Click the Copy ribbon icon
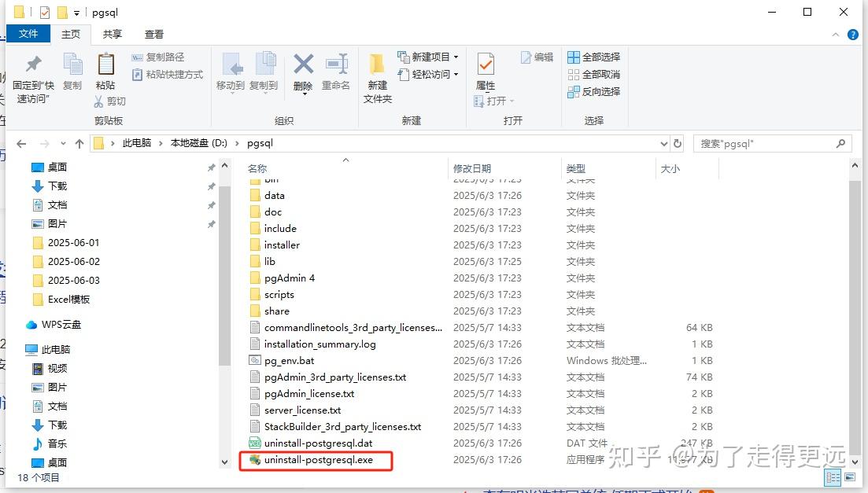This screenshot has height=493, width=868. coord(72,64)
